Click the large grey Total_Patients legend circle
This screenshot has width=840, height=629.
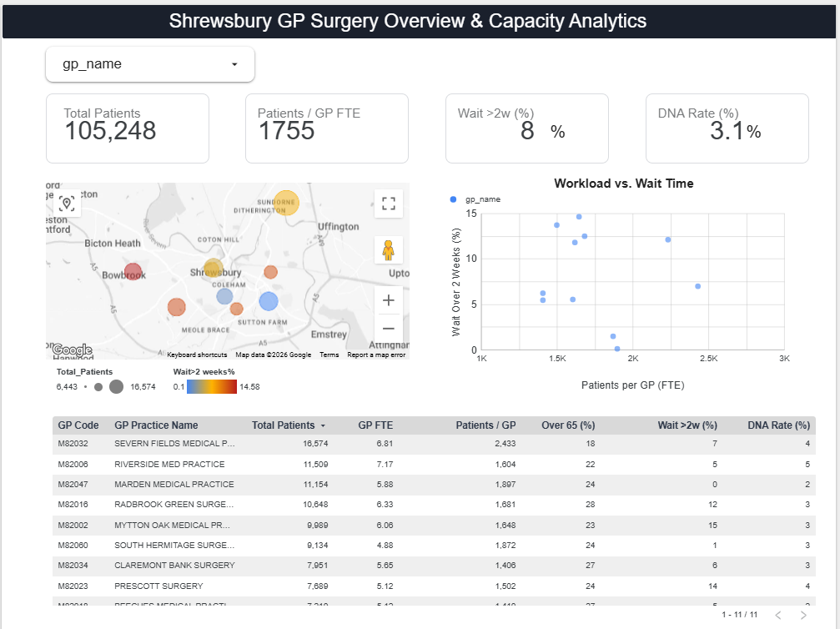[116, 387]
